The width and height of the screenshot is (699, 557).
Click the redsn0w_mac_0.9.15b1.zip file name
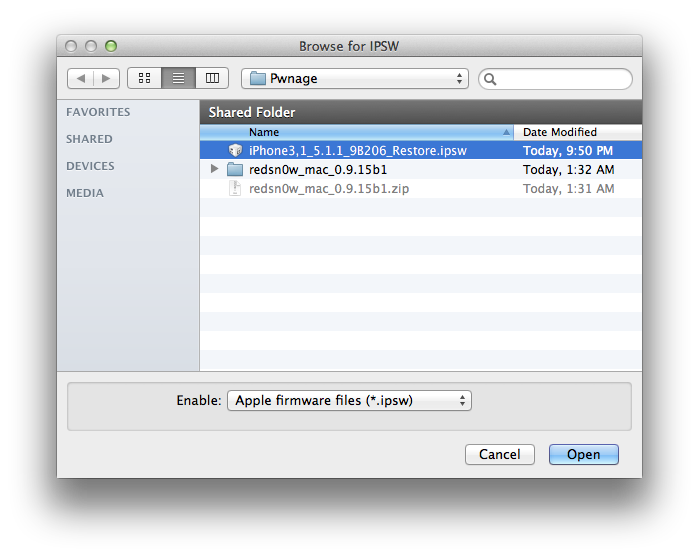coord(329,189)
